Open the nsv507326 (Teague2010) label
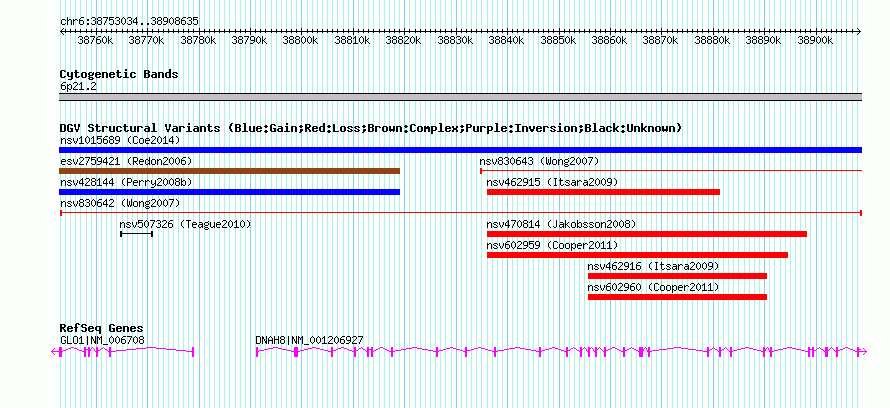Screen dimensions: 890x408 (x=185, y=224)
